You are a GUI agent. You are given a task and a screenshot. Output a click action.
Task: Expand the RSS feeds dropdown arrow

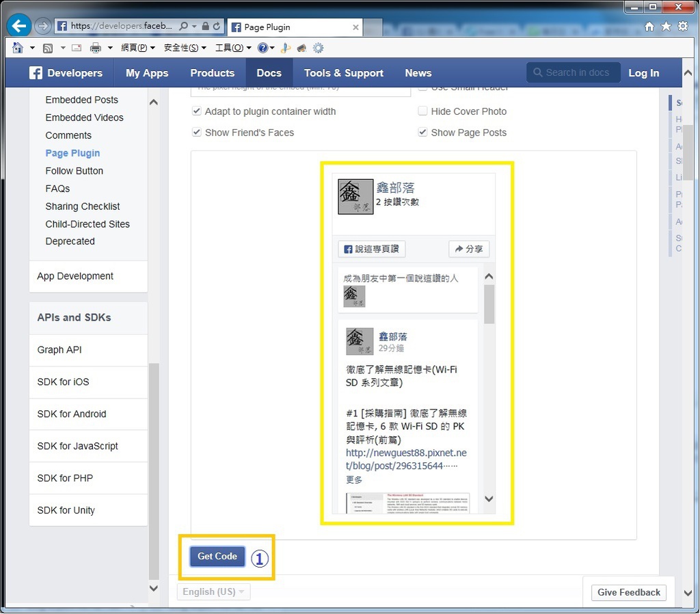tap(63, 48)
